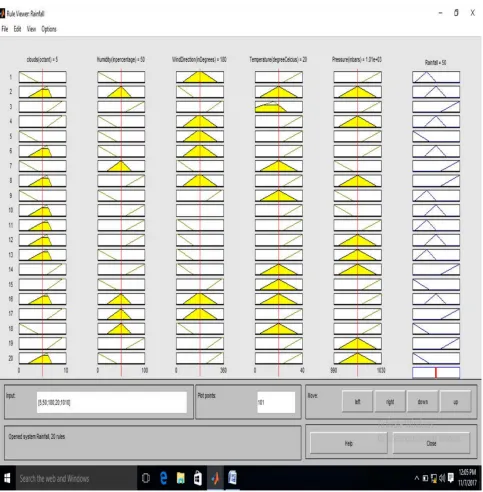
Task: Click the 'Opened system Rainfall, 20 rules' status
Action: point(37,437)
